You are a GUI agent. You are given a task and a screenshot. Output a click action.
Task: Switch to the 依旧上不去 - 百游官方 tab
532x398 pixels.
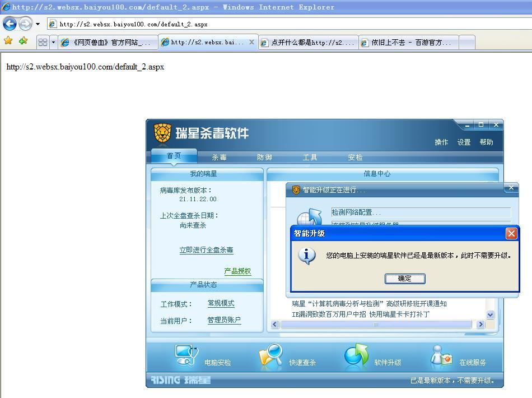408,43
